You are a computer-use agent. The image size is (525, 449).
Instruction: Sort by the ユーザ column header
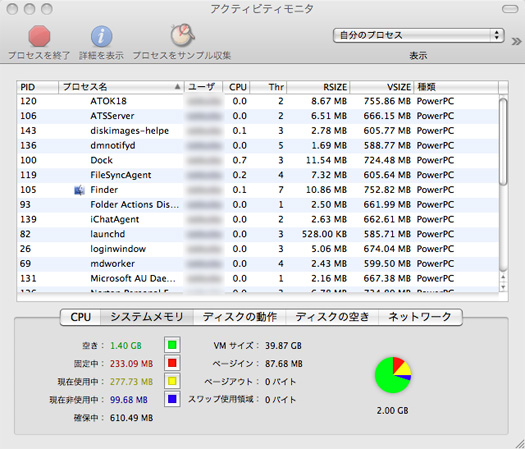[203, 87]
